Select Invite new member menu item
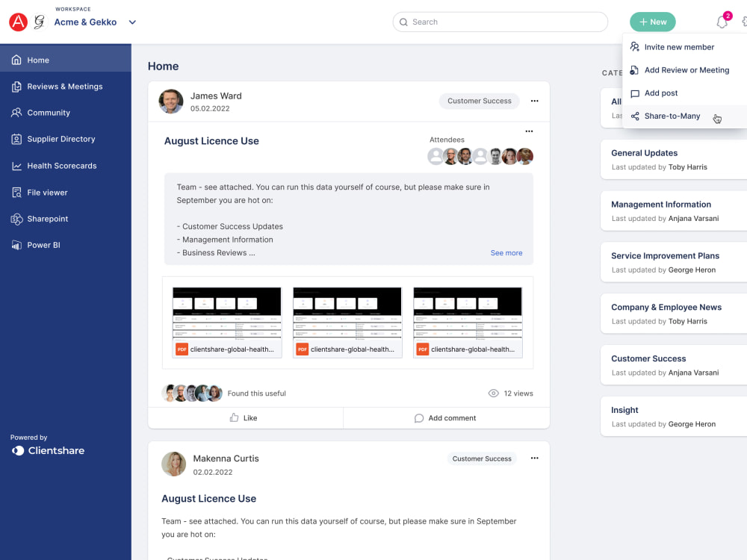747x560 pixels. pos(684,47)
